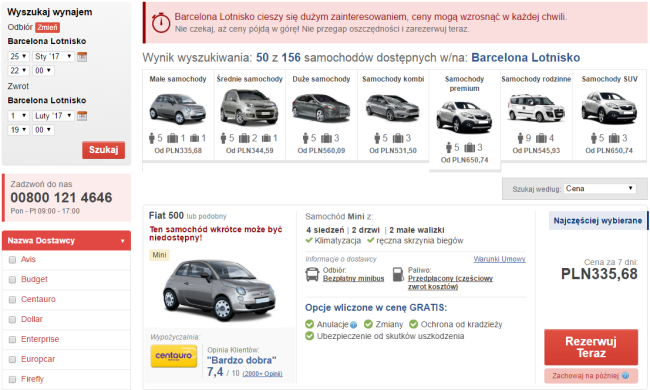Viewport: 650px width, 390px height.
Task: Tick the Firefly supplier checkbox
Action: (12, 379)
